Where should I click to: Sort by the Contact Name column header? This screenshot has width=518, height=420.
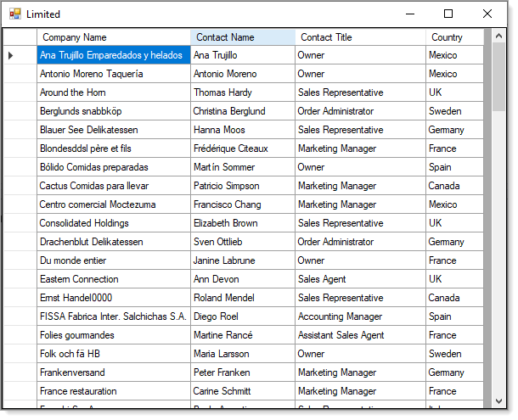click(x=243, y=37)
